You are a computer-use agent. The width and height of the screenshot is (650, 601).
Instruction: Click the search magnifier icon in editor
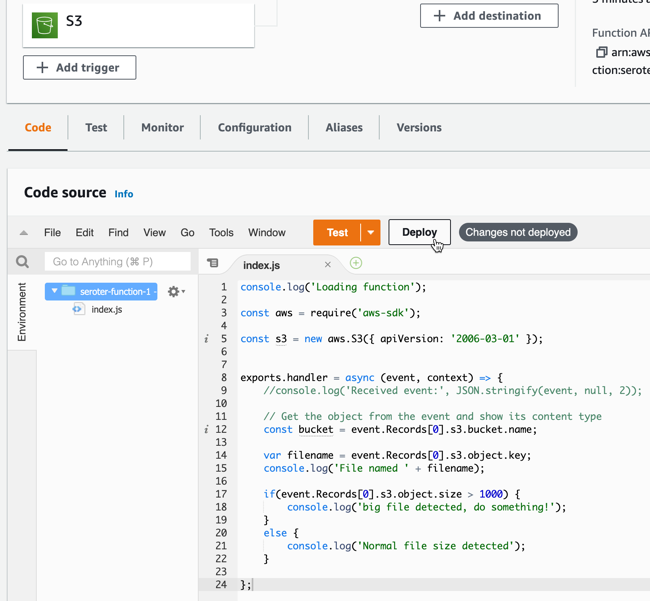(22, 262)
